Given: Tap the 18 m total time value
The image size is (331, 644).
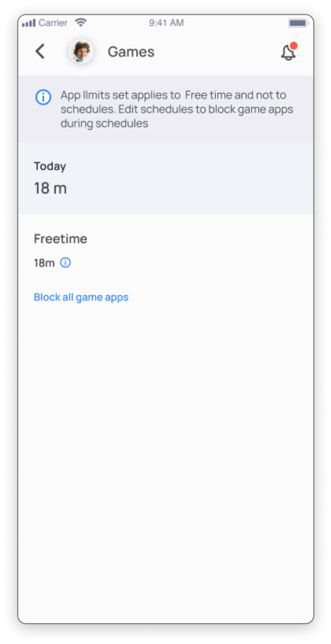Looking at the screenshot, I should [50, 189].
